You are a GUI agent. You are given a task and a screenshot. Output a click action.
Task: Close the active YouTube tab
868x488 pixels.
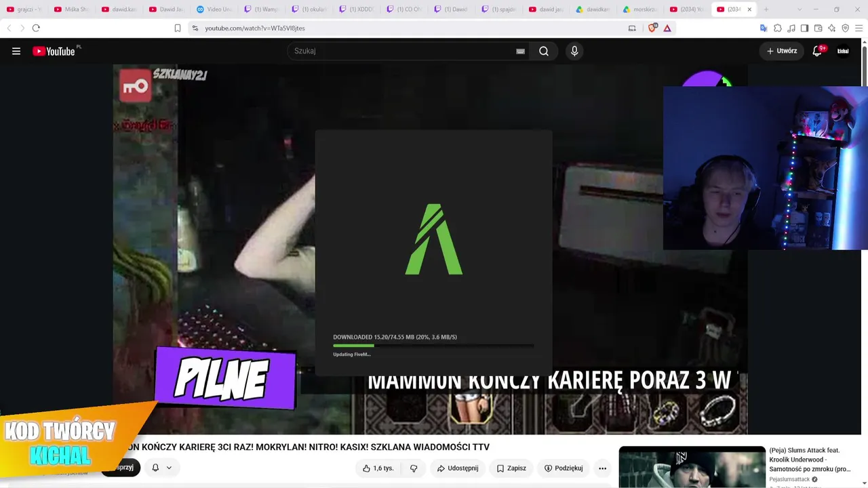click(x=749, y=9)
